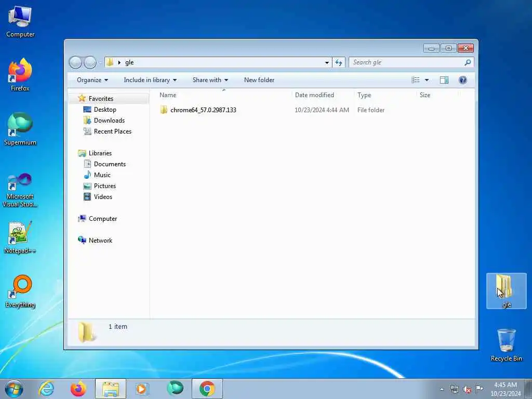Sort by the Size column header
The height and width of the screenshot is (399, 532).
point(437,95)
